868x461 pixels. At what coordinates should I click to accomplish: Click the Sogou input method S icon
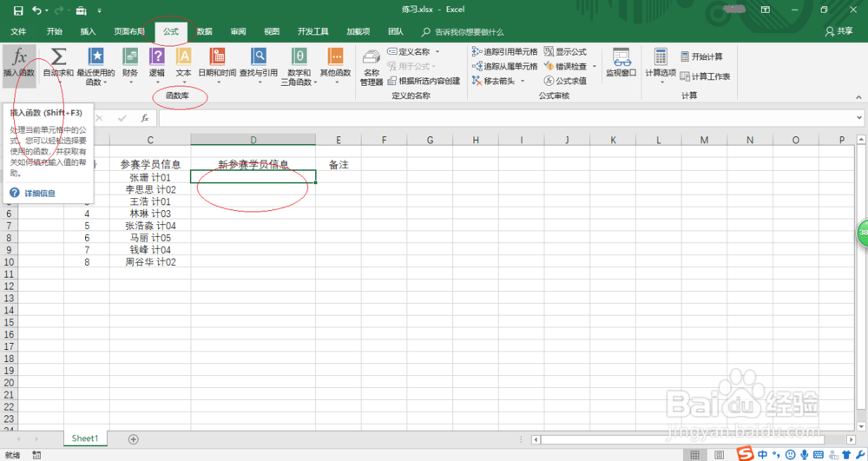point(745,454)
